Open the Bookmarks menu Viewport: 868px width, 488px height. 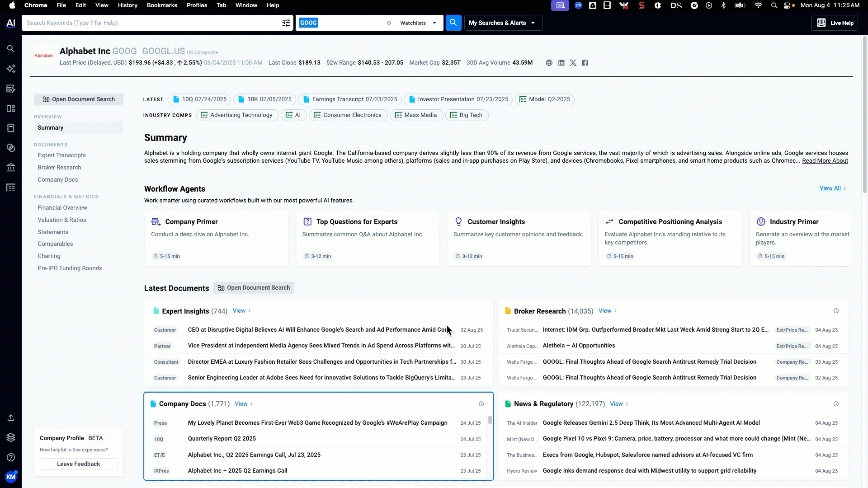pyautogui.click(x=161, y=5)
